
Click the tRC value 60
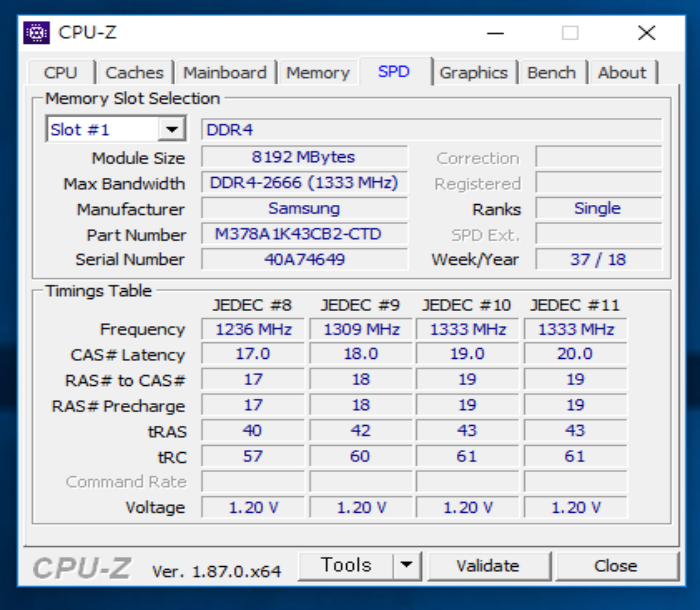[361, 456]
